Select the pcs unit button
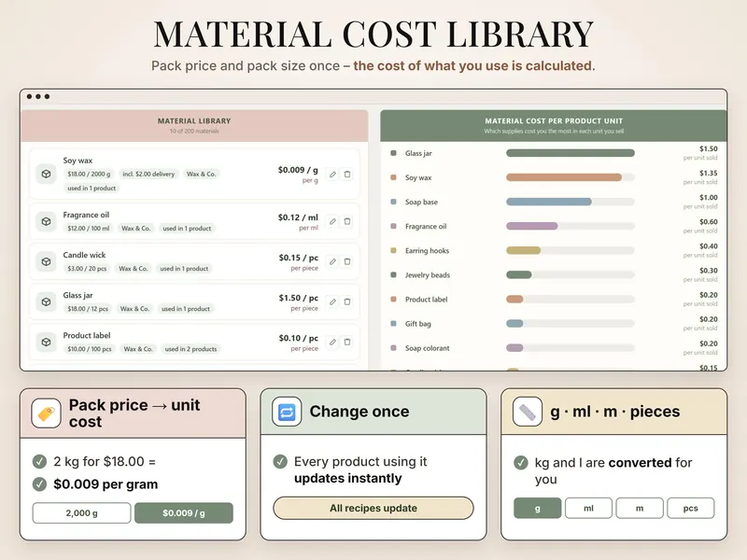747x560 pixels. tap(691, 508)
